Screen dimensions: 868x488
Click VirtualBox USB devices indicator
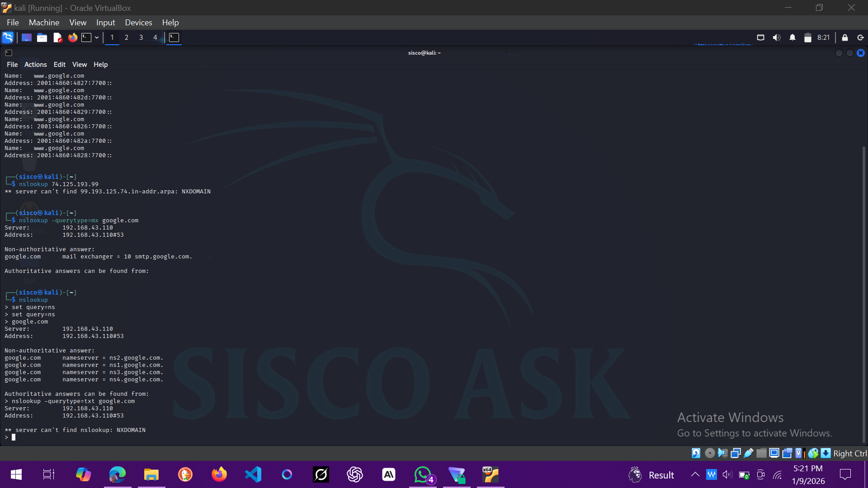tap(748, 453)
